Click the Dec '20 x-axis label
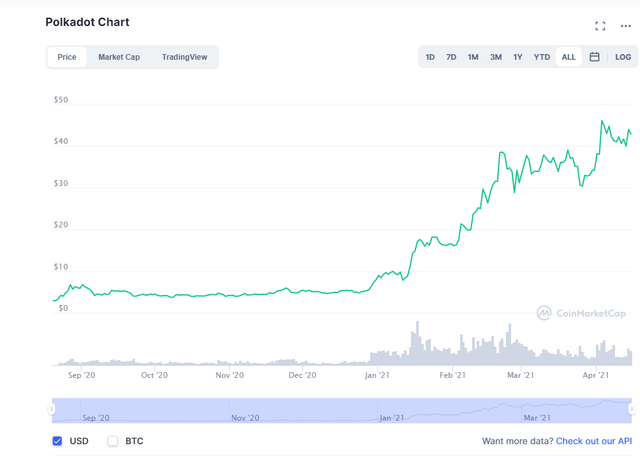 tap(302, 375)
